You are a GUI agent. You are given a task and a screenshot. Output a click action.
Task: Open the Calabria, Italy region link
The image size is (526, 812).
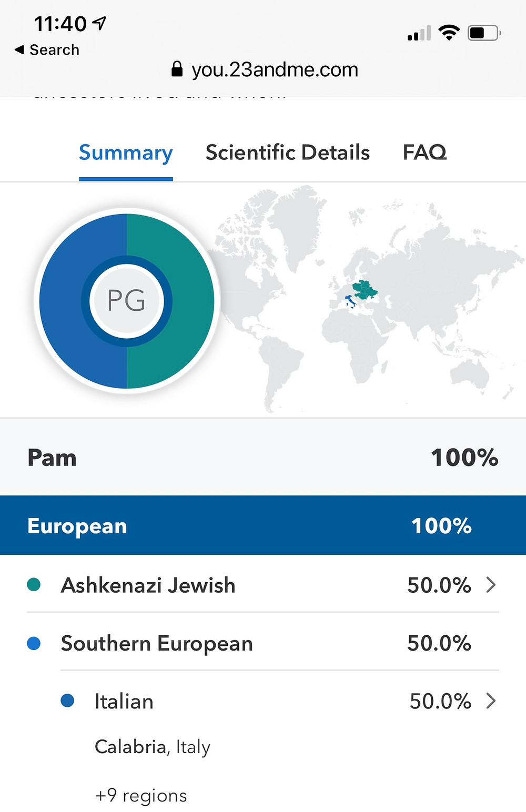pyautogui.click(x=153, y=747)
